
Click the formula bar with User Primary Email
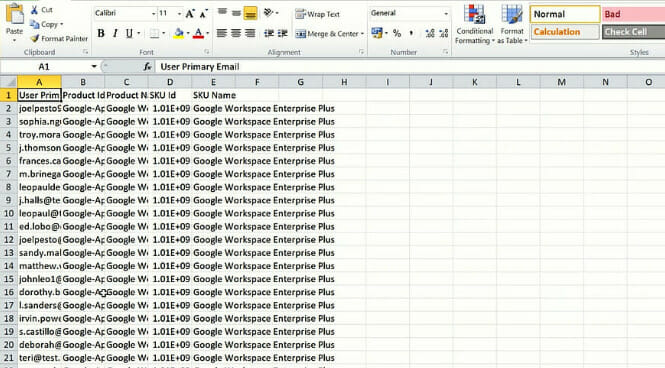[x=409, y=67]
